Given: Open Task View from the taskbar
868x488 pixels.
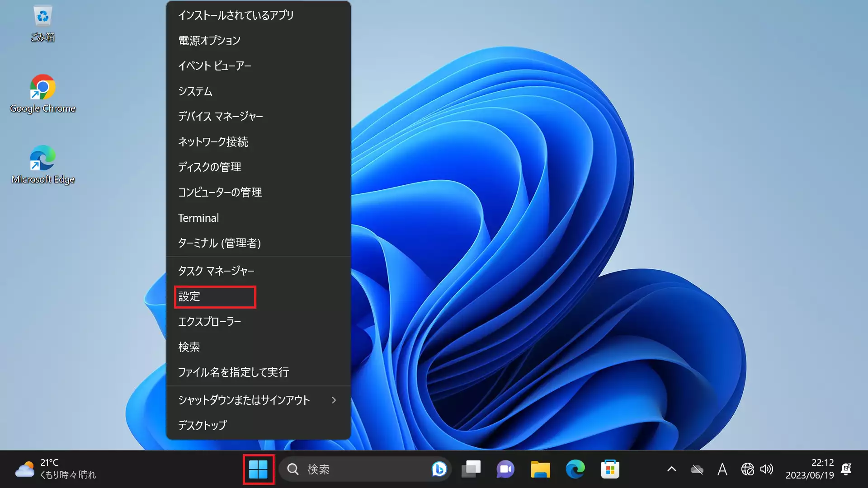Looking at the screenshot, I should (471, 469).
